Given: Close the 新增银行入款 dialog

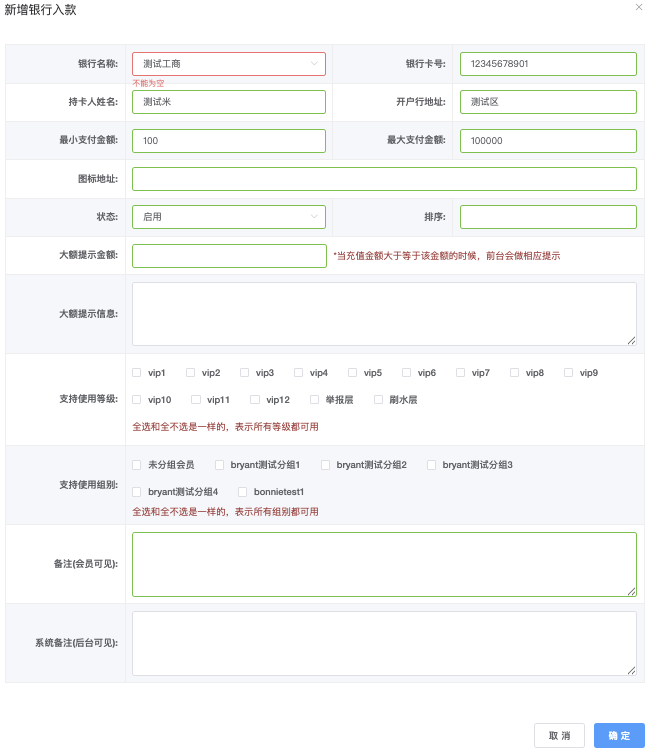Looking at the screenshot, I should tap(639, 7).
